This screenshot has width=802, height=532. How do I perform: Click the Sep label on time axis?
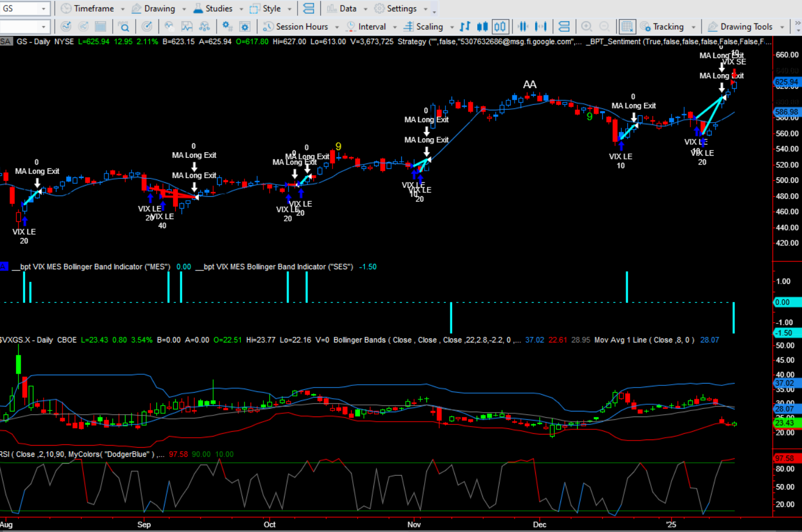[x=144, y=525]
